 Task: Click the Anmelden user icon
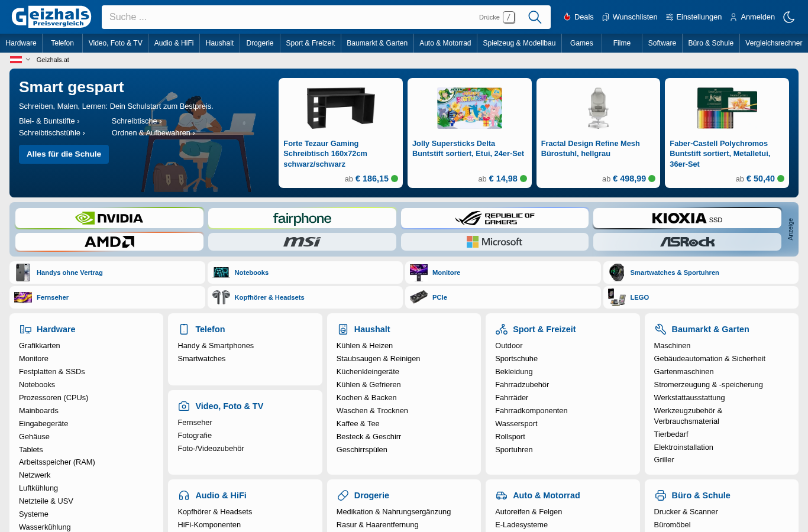click(733, 17)
